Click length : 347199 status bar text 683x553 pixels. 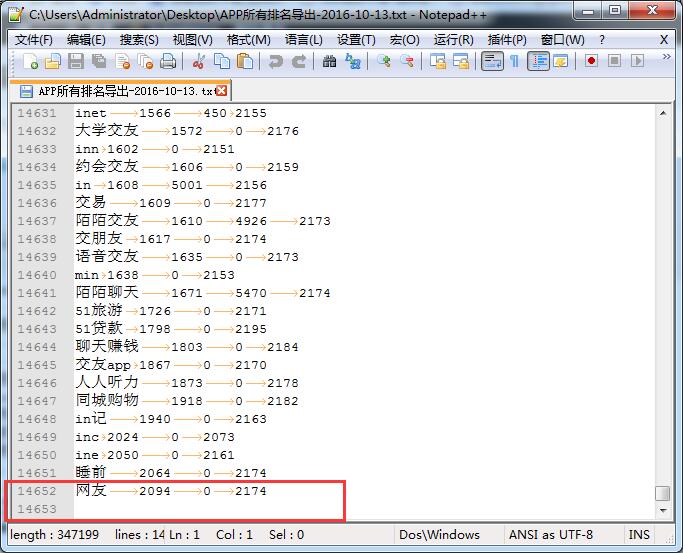pos(54,535)
